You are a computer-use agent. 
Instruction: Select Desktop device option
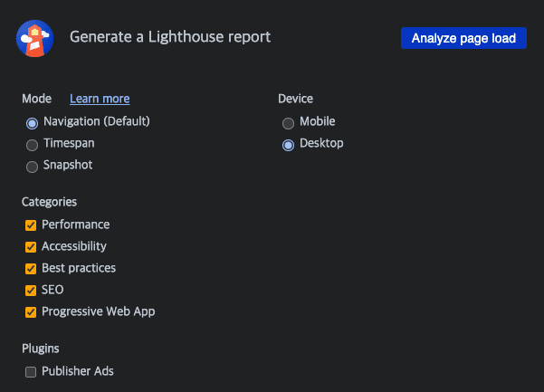[x=288, y=145]
